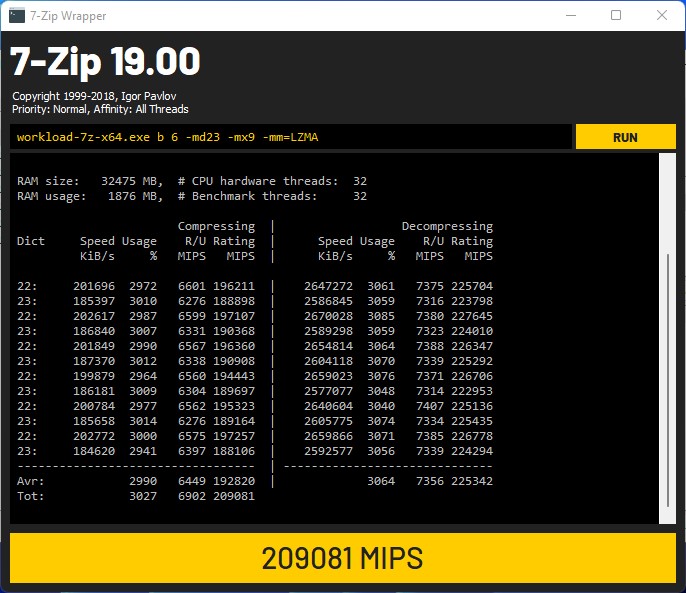Screen dimensions: 686x593
Task: Click compressing rating value 188106
Action: [234, 451]
